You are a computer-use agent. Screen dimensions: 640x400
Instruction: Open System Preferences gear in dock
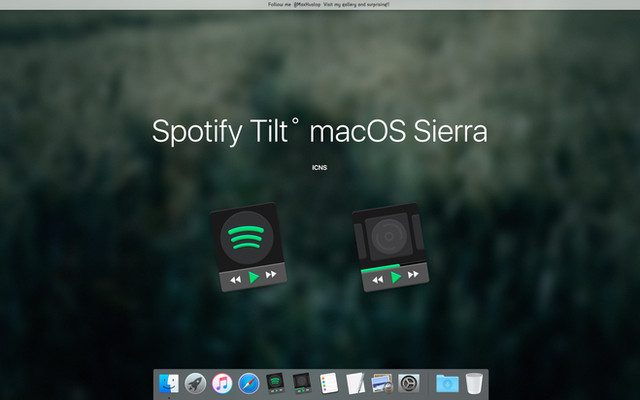tap(409, 383)
